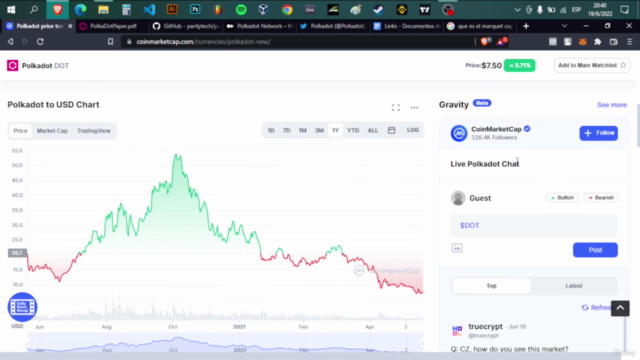Viewport: 640px width, 360px height.
Task: Open Brave Shields lion icon
Action: (x=485, y=41)
